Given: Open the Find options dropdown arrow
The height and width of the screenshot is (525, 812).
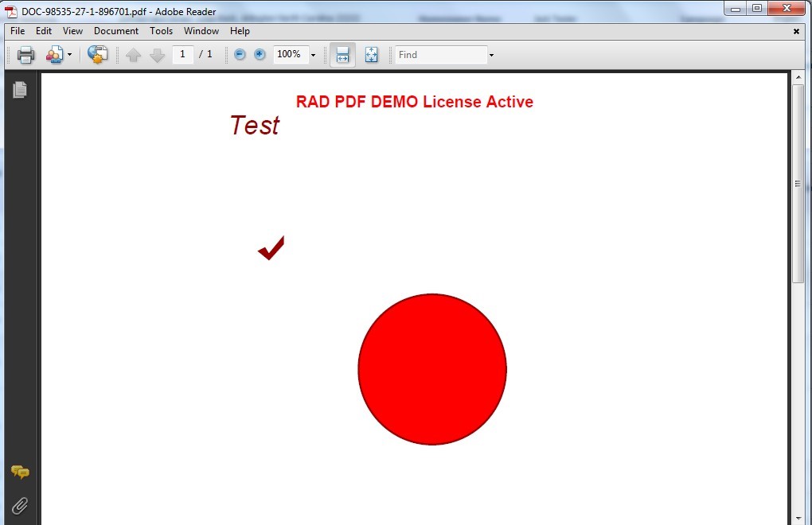Looking at the screenshot, I should 491,55.
